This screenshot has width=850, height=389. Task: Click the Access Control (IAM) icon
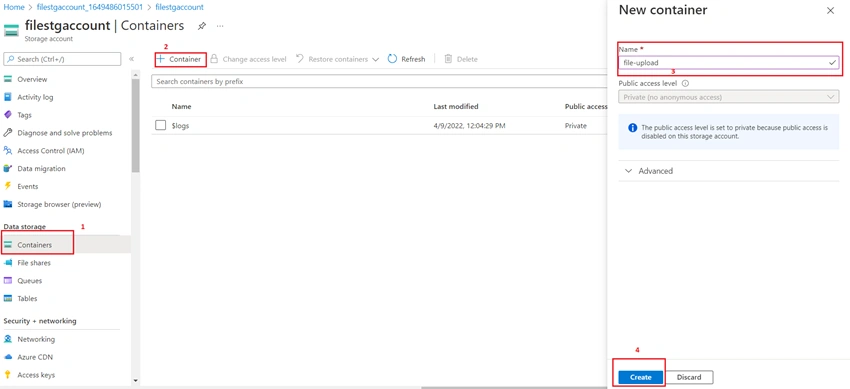8,151
